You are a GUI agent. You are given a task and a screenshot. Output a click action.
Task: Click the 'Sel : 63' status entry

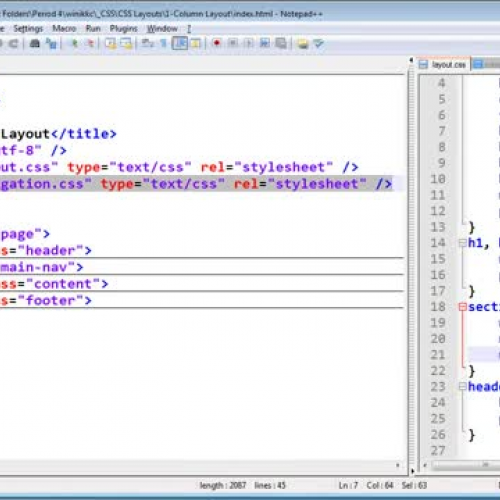(414, 485)
